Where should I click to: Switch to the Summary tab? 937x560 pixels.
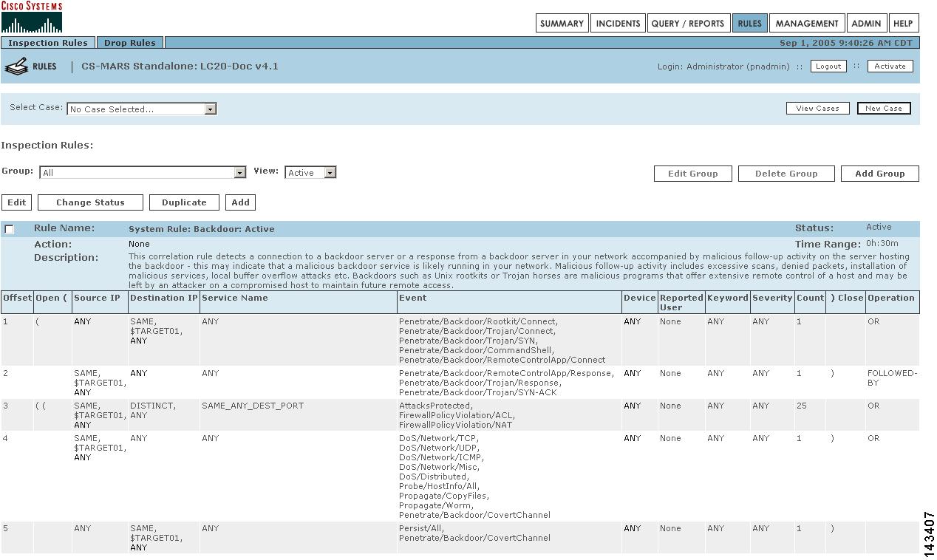[562, 24]
